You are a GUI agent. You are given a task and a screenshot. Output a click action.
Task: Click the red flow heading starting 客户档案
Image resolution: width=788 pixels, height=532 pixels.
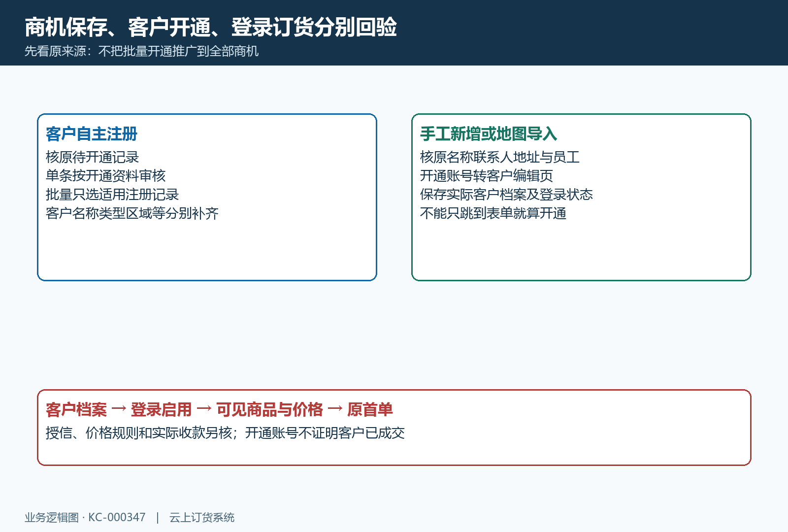[219, 410]
